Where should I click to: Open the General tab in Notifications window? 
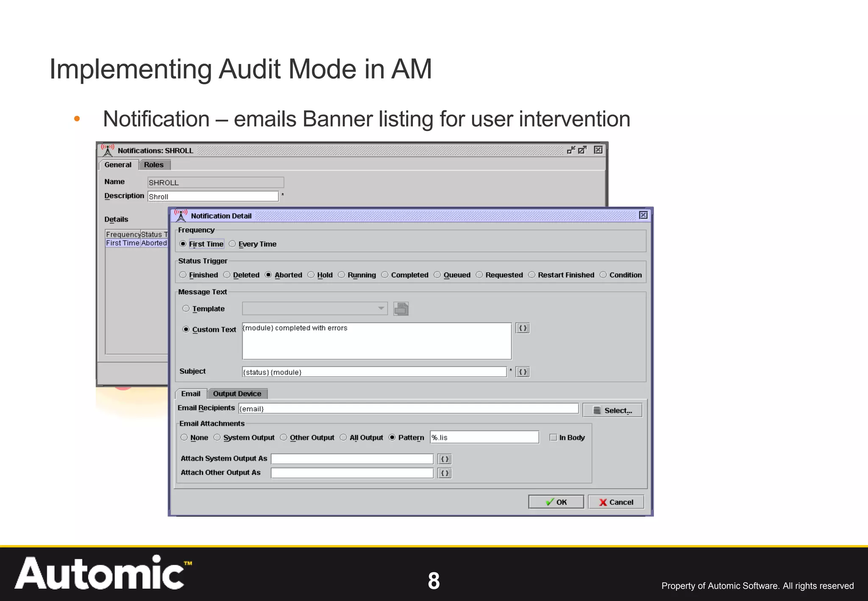pyautogui.click(x=118, y=165)
